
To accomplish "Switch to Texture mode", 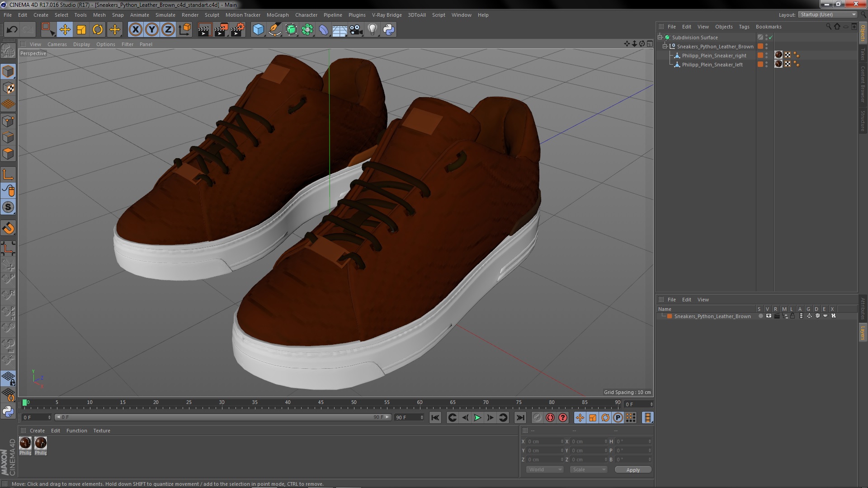I will click(8, 88).
